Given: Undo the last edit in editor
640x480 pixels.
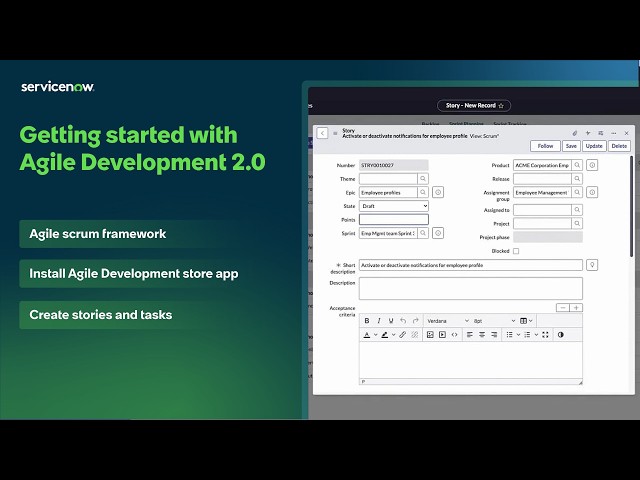Looking at the screenshot, I should (x=403, y=321).
